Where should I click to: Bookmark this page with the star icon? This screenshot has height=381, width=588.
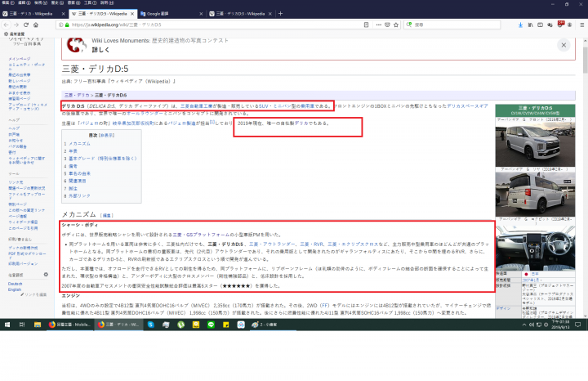(396, 25)
